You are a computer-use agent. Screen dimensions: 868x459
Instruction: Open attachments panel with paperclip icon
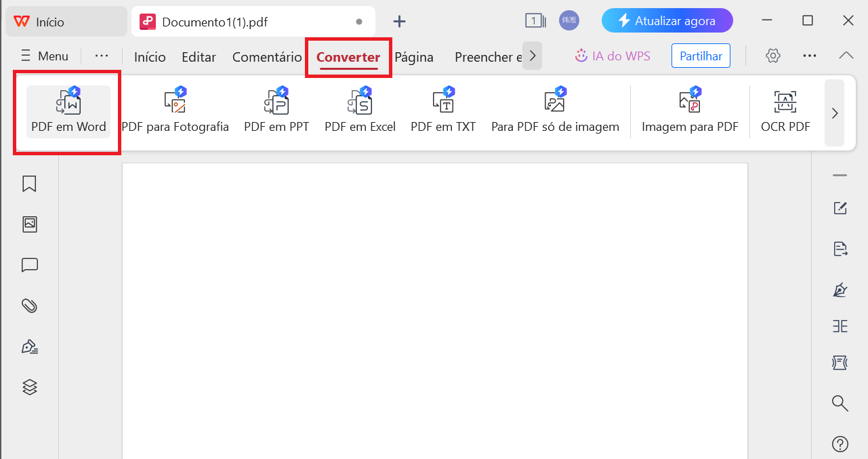29,306
